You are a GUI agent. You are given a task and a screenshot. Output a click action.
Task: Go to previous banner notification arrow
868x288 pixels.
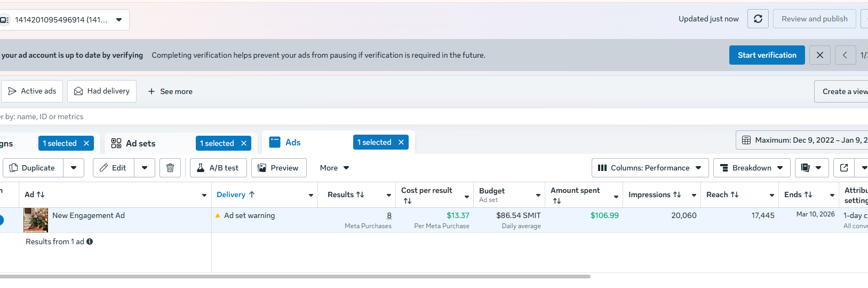coord(845,55)
